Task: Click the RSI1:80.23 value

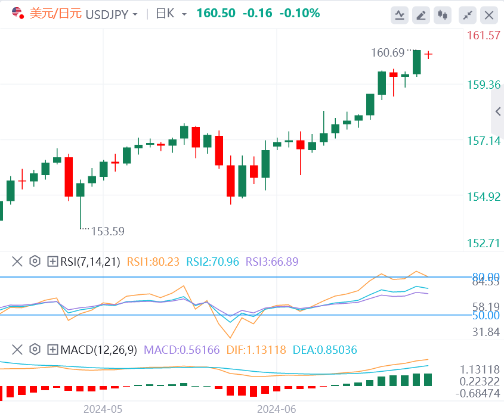Action: tap(153, 262)
